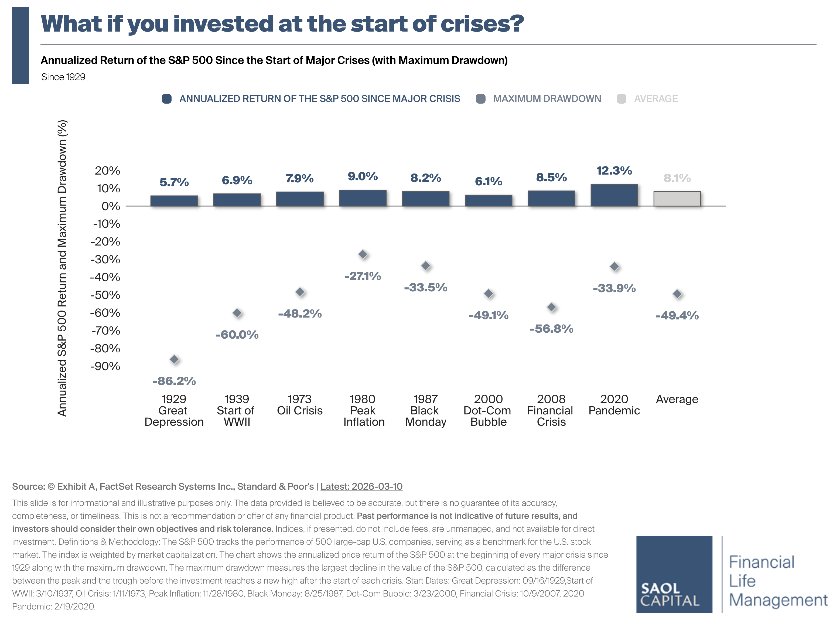The image size is (840, 620).
Task: Click the 1929 Great Depression return bar
Action: pyautogui.click(x=174, y=201)
